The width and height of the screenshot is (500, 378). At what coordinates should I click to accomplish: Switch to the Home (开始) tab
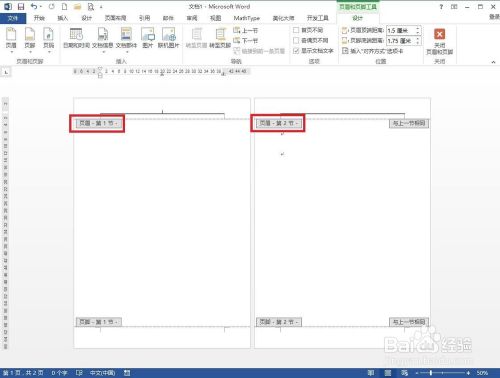click(39, 18)
